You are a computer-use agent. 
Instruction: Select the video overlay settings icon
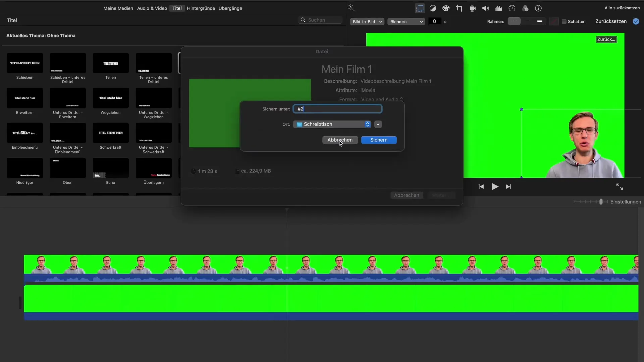[420, 8]
